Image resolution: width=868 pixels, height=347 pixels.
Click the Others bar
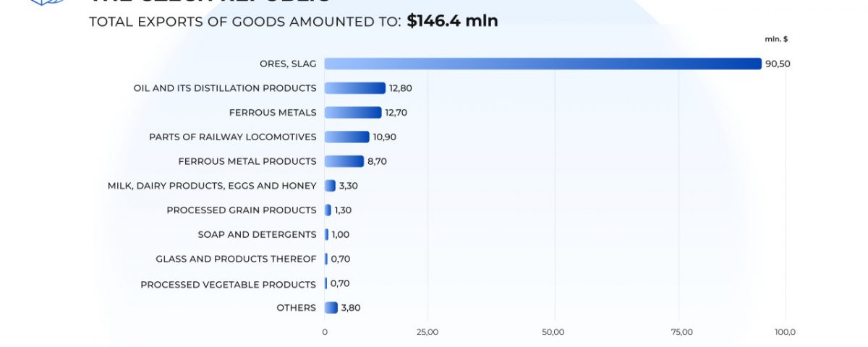[331, 308]
